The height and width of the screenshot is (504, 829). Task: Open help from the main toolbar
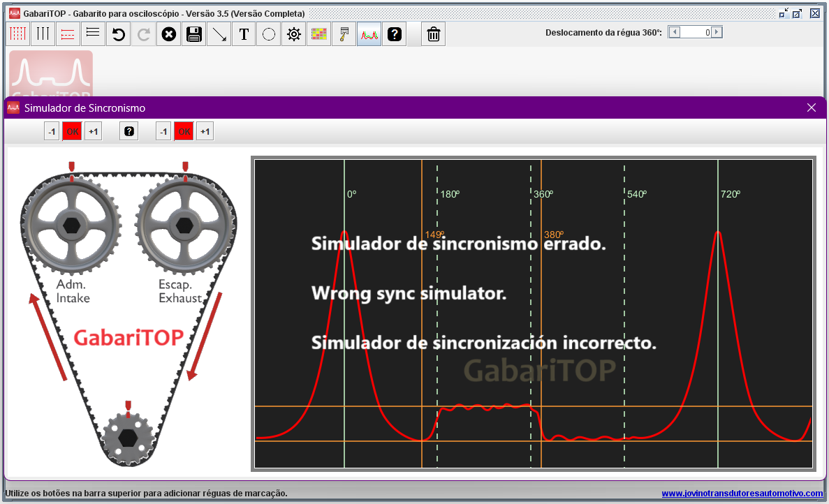pyautogui.click(x=395, y=34)
